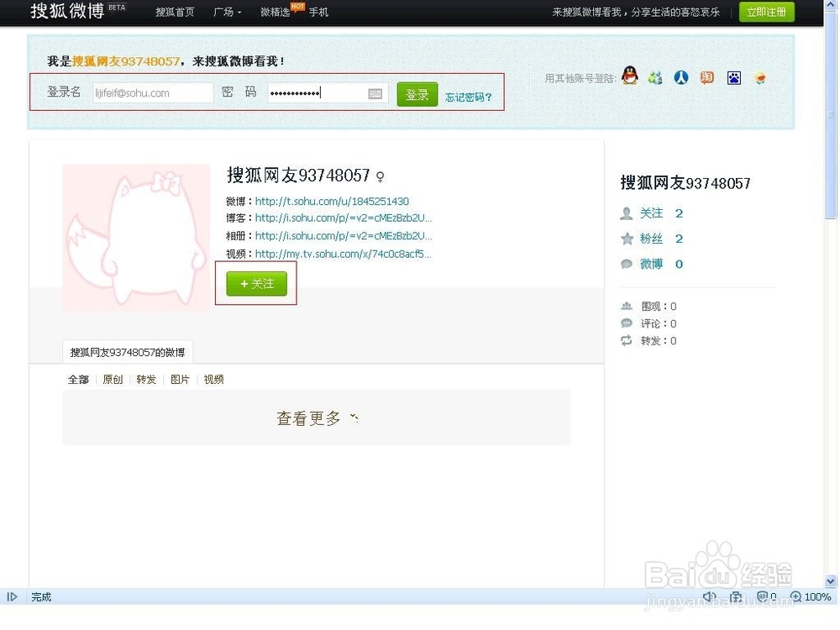Open the 视频 my.tv.sohu.com link
This screenshot has height=630, width=840.
343,254
